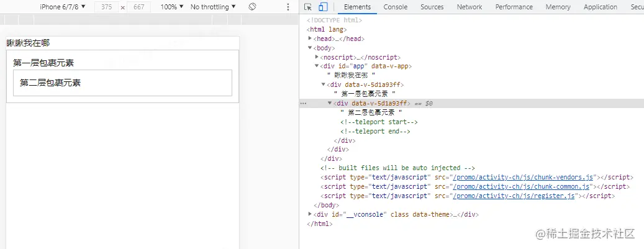Open the chunk-common.js script link
Screen dimensions: 644x249
521,186
